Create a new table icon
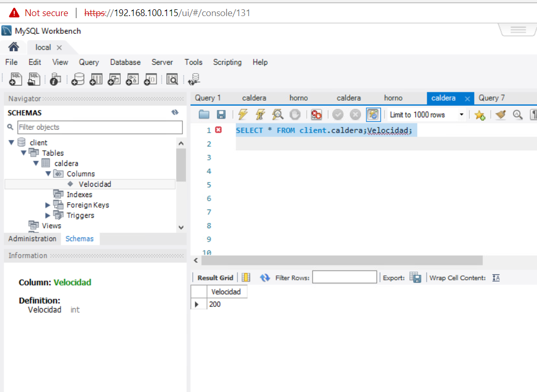537x392 pixels. coord(96,79)
